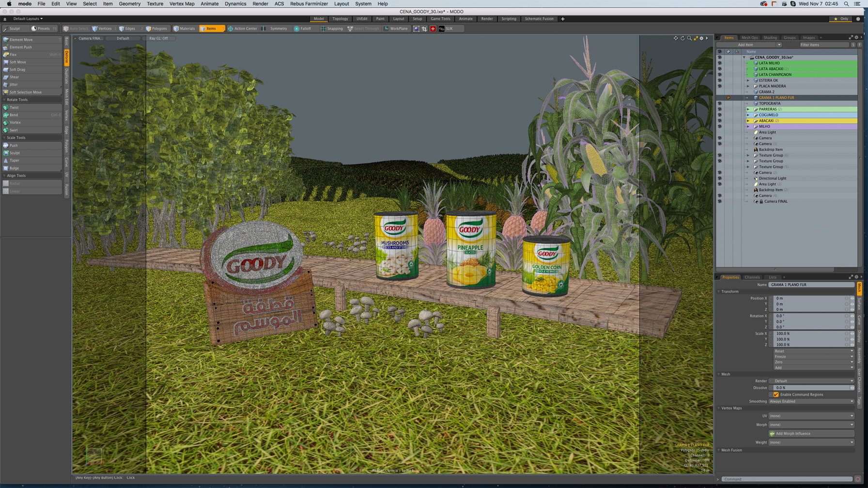Hide the Directional Light item
Image resolution: width=868 pixels, height=488 pixels.
coord(719,179)
